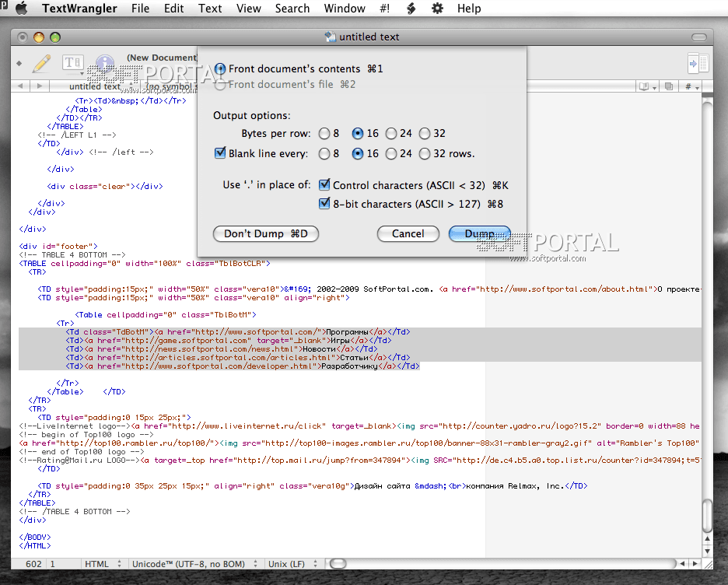
Task: Open the Scripts menu icon
Action: point(411,9)
